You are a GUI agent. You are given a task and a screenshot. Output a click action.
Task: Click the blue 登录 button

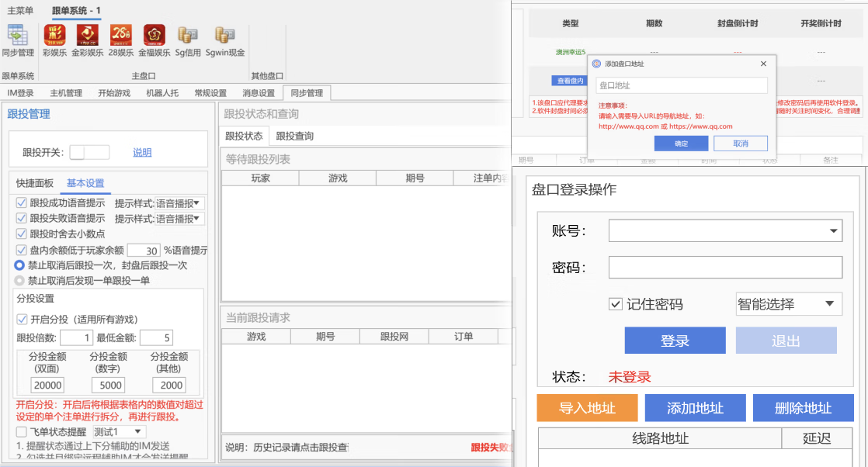pos(675,341)
